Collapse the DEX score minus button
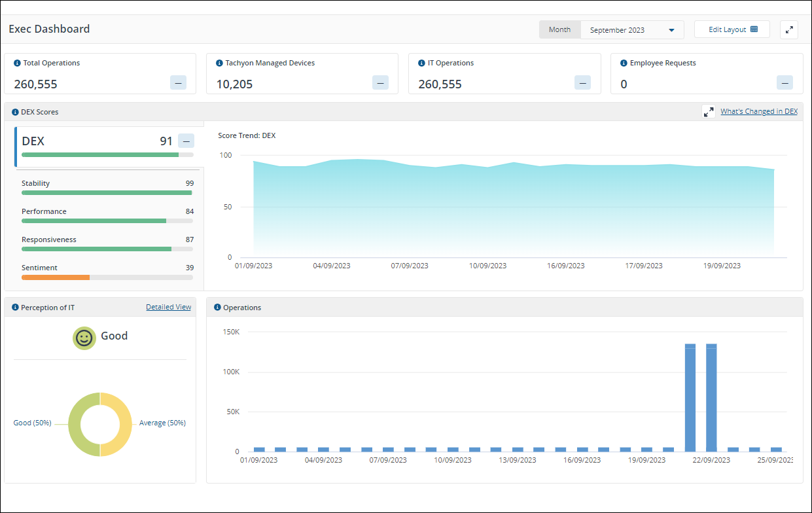 click(186, 141)
